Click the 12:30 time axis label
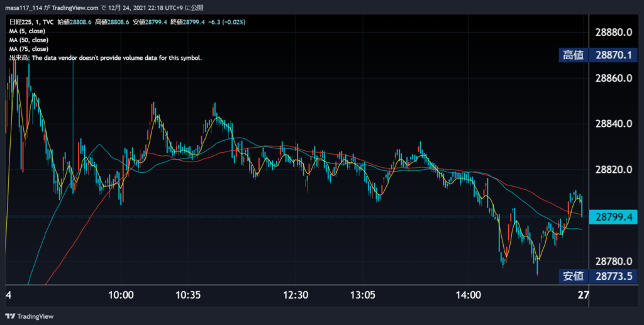This screenshot has height=325, width=644. coord(296,295)
